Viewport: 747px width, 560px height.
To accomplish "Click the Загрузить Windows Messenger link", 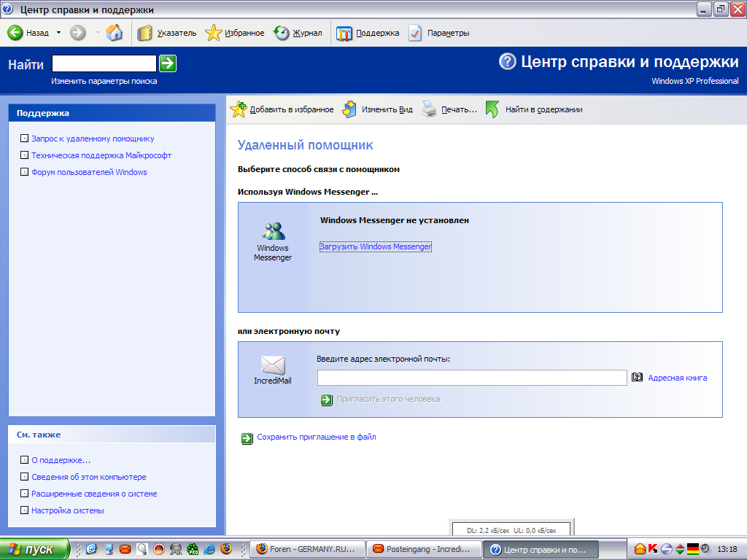I will point(376,246).
